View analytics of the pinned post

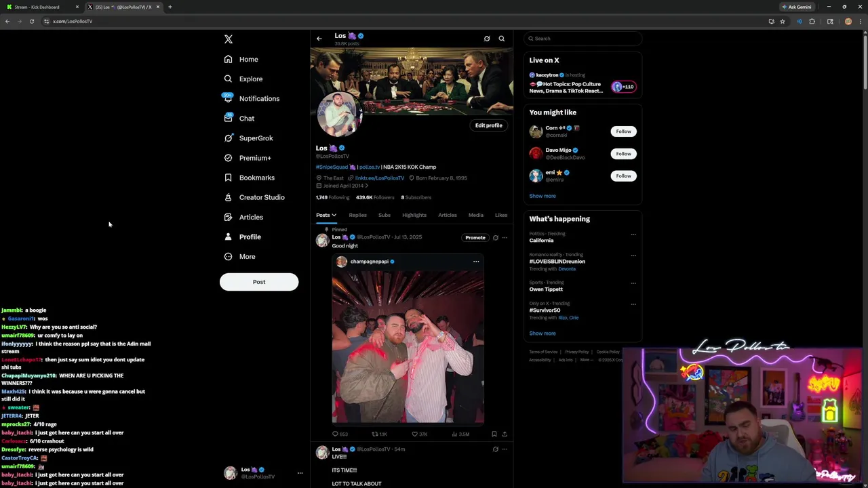pos(460,434)
